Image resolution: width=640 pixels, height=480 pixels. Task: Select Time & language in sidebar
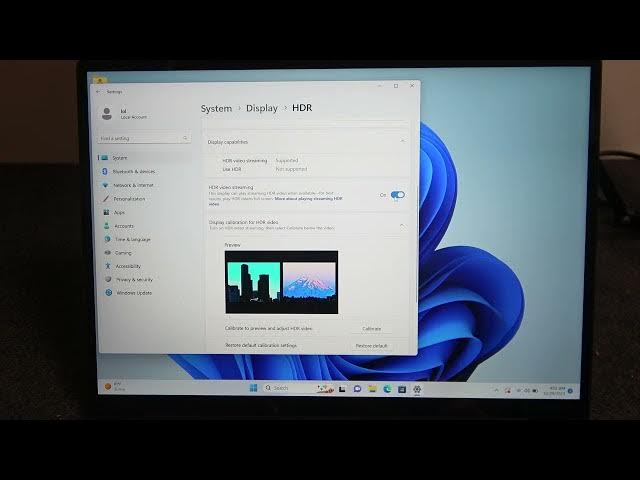(133, 239)
